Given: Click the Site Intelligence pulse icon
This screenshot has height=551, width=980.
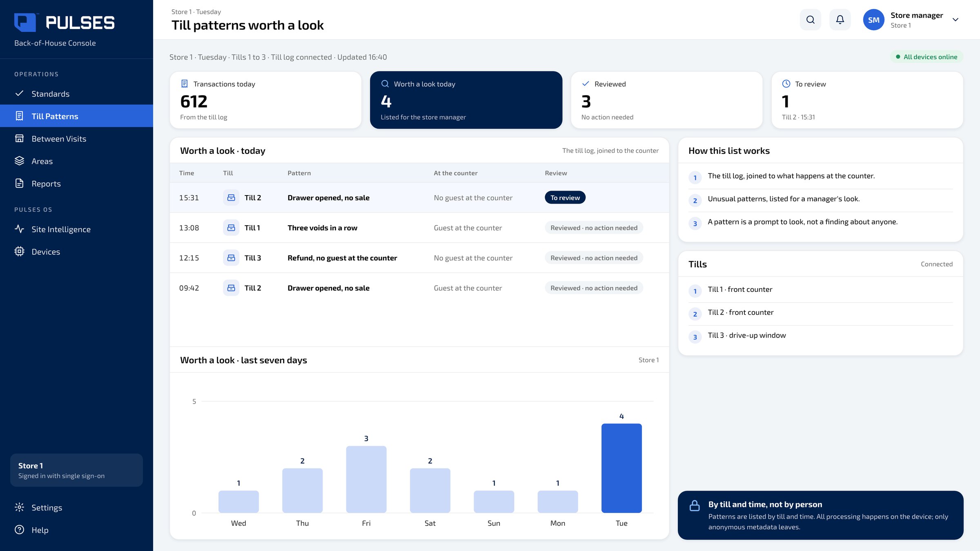Looking at the screenshot, I should tap(19, 229).
